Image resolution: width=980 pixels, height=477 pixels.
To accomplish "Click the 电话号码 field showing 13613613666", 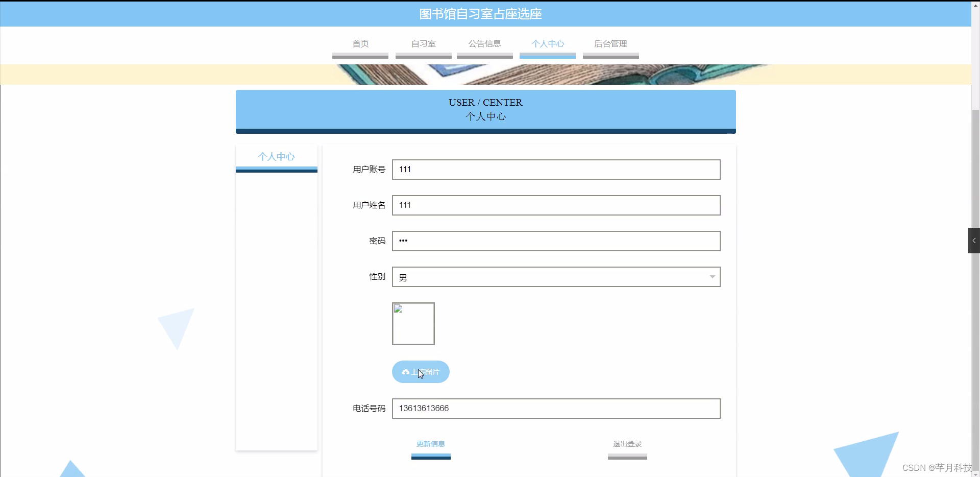I will click(556, 408).
